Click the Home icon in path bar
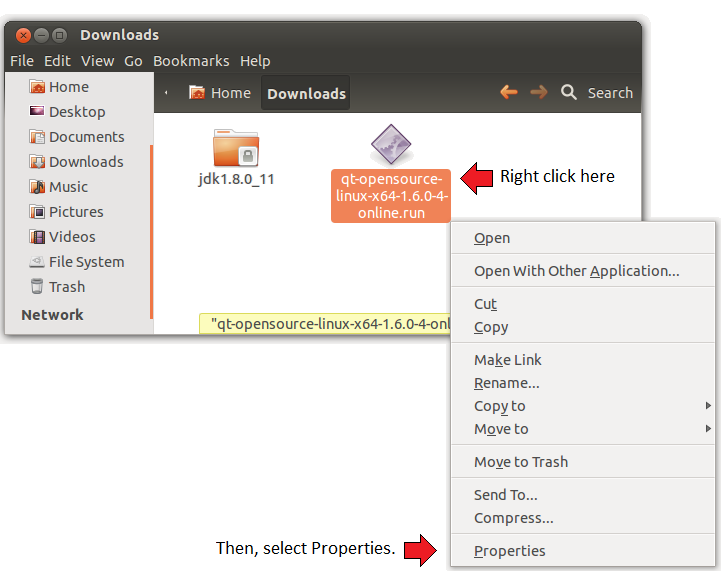The height and width of the screenshot is (571, 721). click(x=197, y=92)
